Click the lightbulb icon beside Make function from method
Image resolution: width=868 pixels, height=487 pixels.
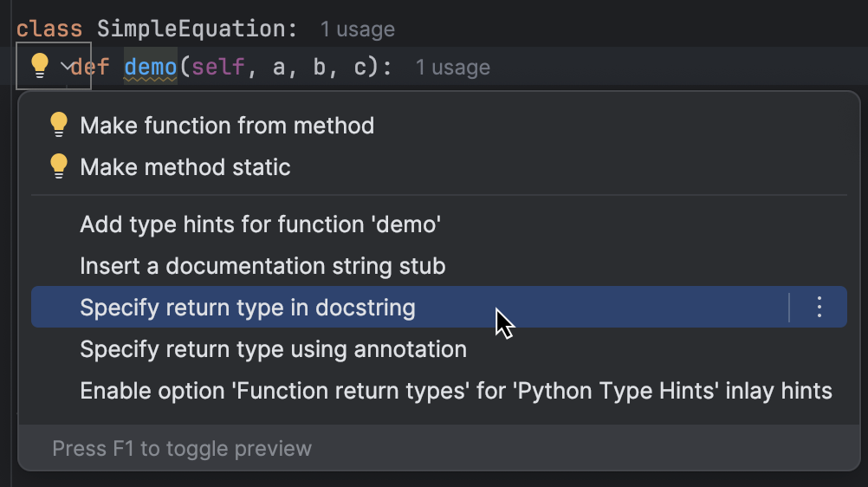coord(59,125)
